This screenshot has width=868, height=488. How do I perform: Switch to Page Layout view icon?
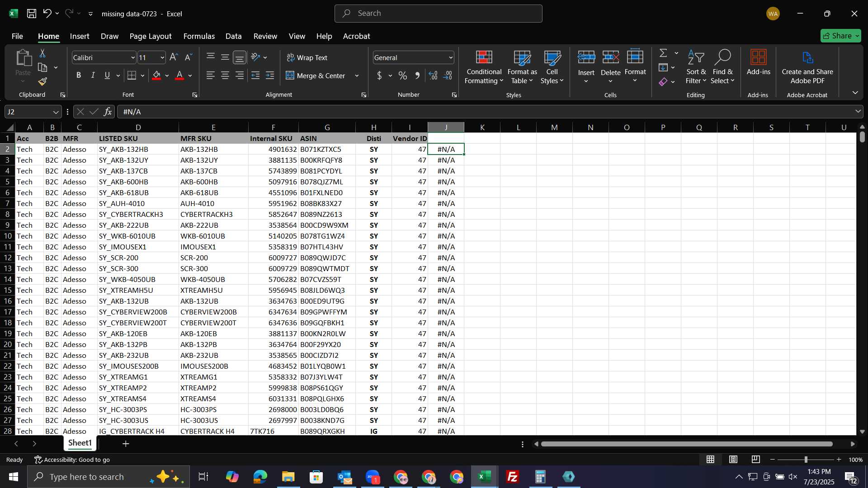(x=733, y=460)
